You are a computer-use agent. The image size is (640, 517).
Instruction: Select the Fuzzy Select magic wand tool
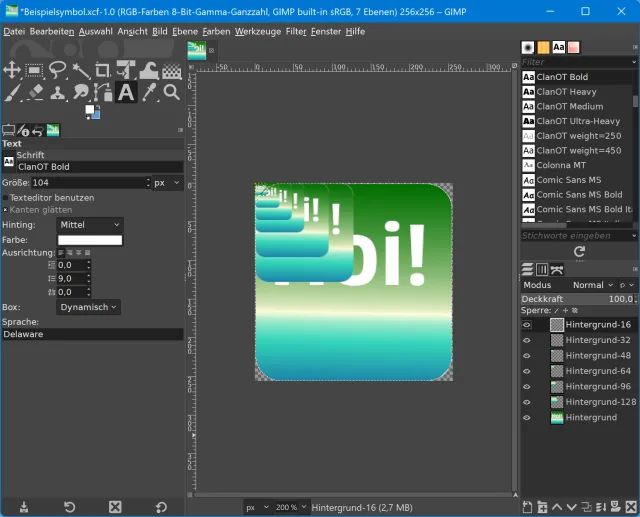(80, 70)
